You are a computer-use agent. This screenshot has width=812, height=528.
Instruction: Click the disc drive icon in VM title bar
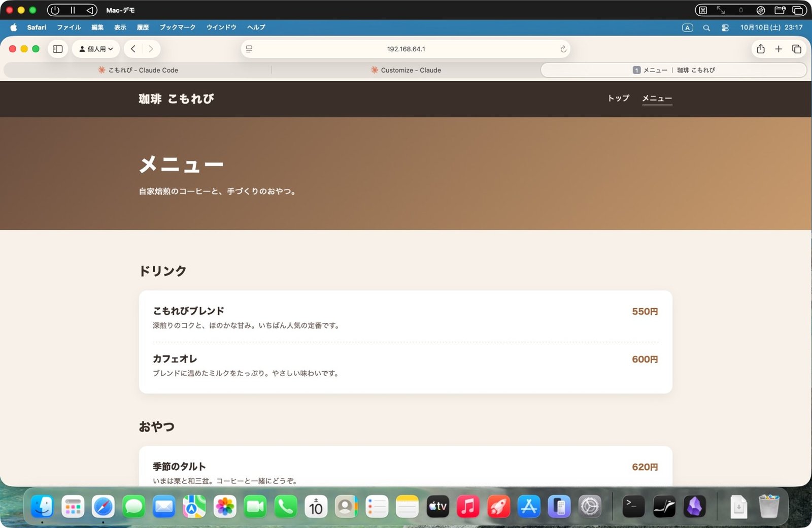coord(761,10)
